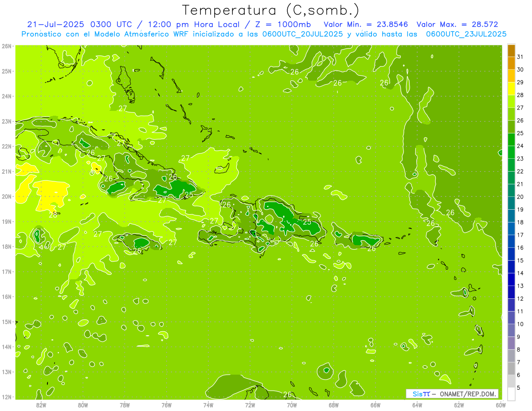The height and width of the screenshot is (411, 532).
Task: Click the '82W' longitude axis label
Action: (x=41, y=405)
